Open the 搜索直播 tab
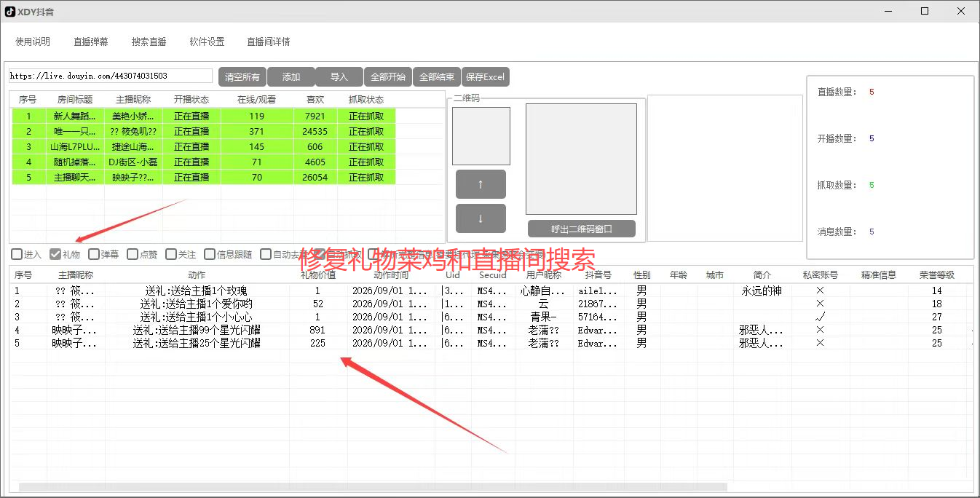The width and height of the screenshot is (980, 498). [149, 41]
